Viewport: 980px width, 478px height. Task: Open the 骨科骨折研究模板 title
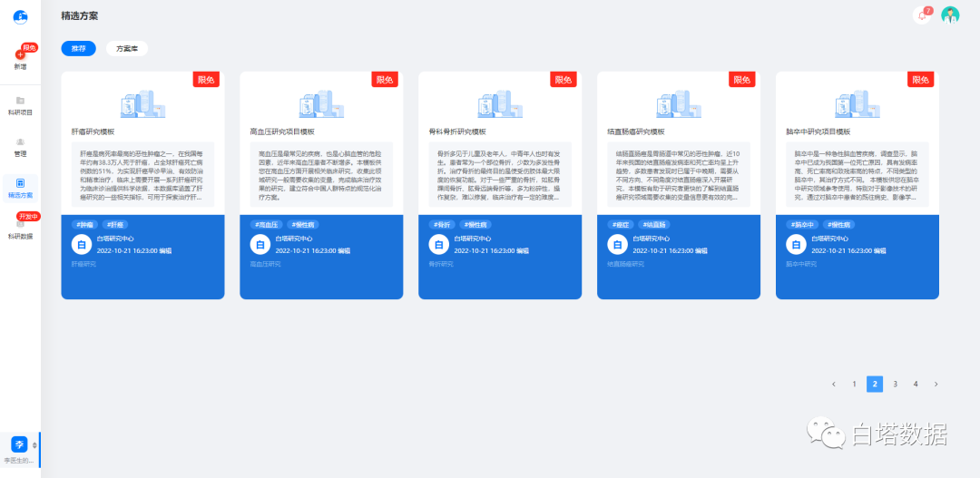click(x=456, y=132)
